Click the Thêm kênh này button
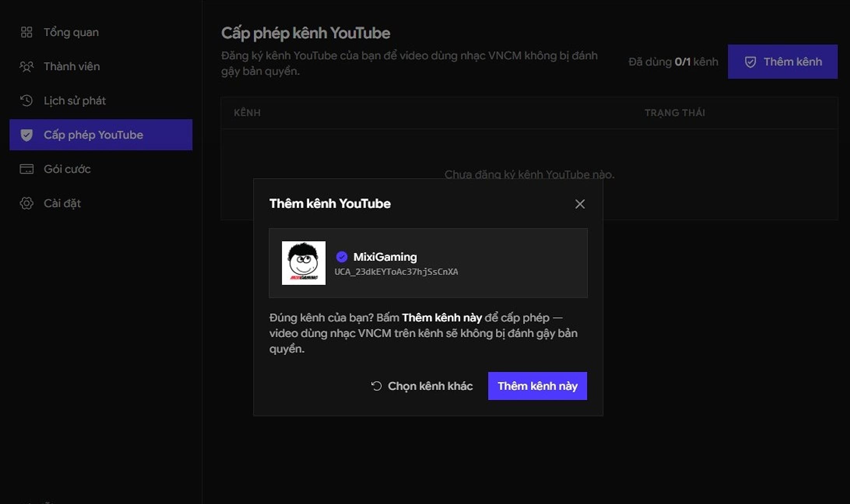The width and height of the screenshot is (850, 504). 537,386
